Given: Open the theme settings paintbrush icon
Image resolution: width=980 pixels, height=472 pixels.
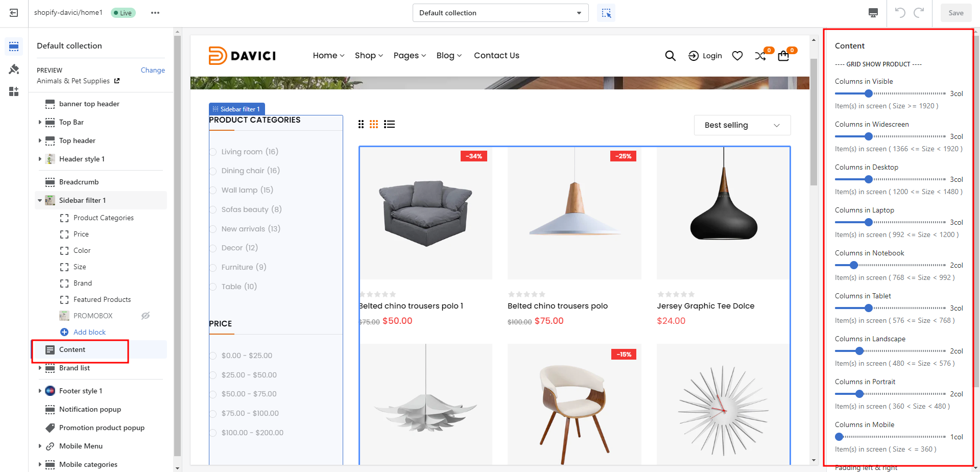Looking at the screenshot, I should coord(14,69).
